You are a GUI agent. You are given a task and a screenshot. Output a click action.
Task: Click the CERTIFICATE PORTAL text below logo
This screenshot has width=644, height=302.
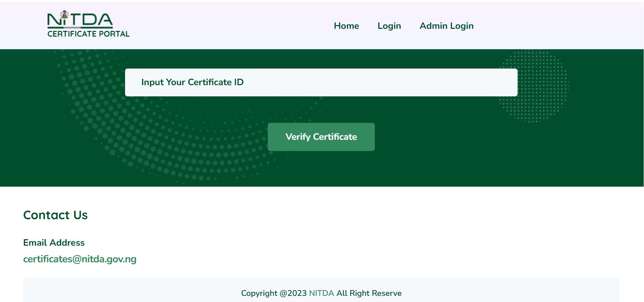pyautogui.click(x=88, y=34)
